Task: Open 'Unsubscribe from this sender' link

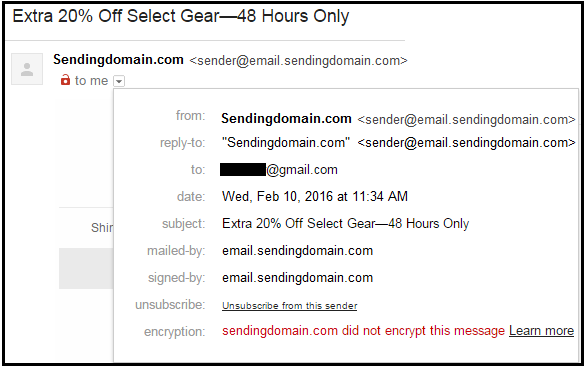Action: (x=290, y=306)
